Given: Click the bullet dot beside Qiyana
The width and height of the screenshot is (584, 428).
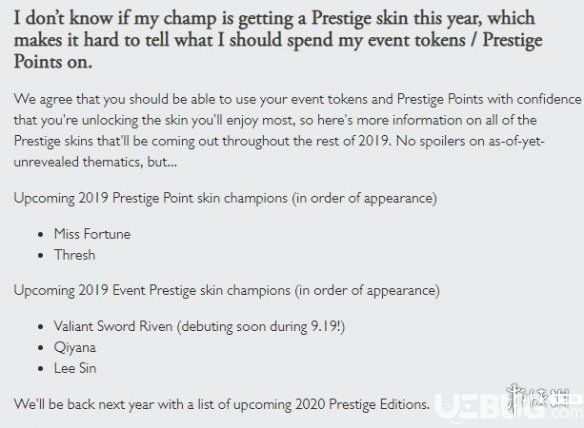Looking at the screenshot, I should tap(41, 348).
